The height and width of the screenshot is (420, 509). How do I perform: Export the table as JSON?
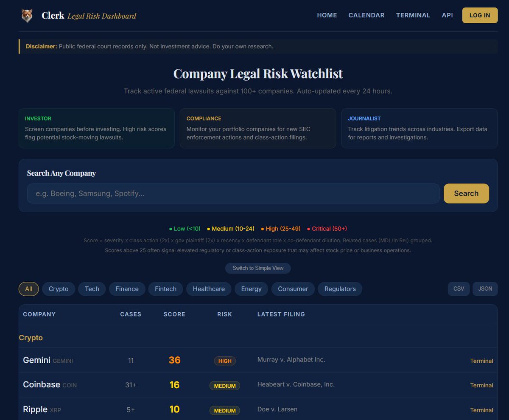[x=485, y=288]
